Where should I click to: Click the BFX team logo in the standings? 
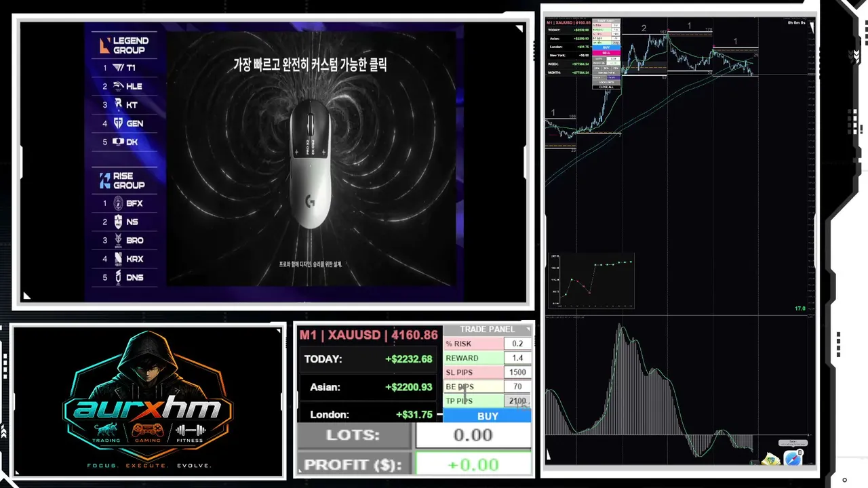coord(119,203)
